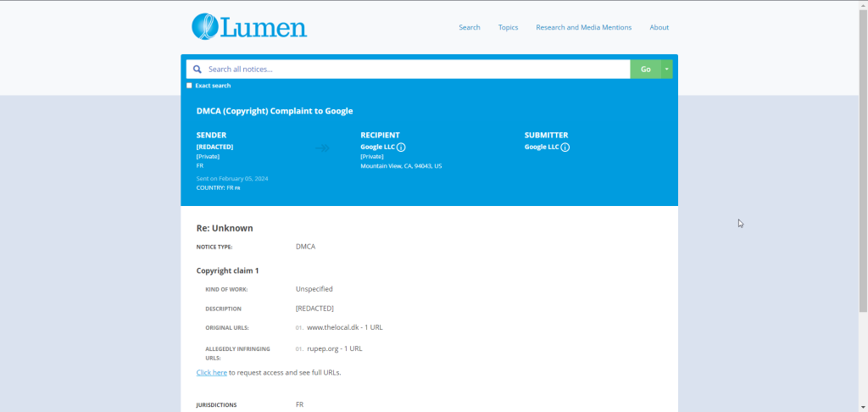
Task: Click the description '[REDACTED]' value
Action: coord(315,309)
